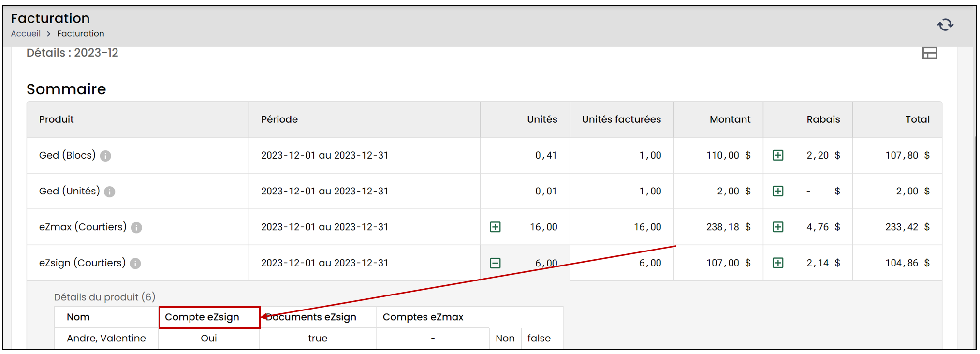Expand eZsign (Courtiers) rabais breakdown
Viewport: 980px width, 354px height.
(x=778, y=263)
